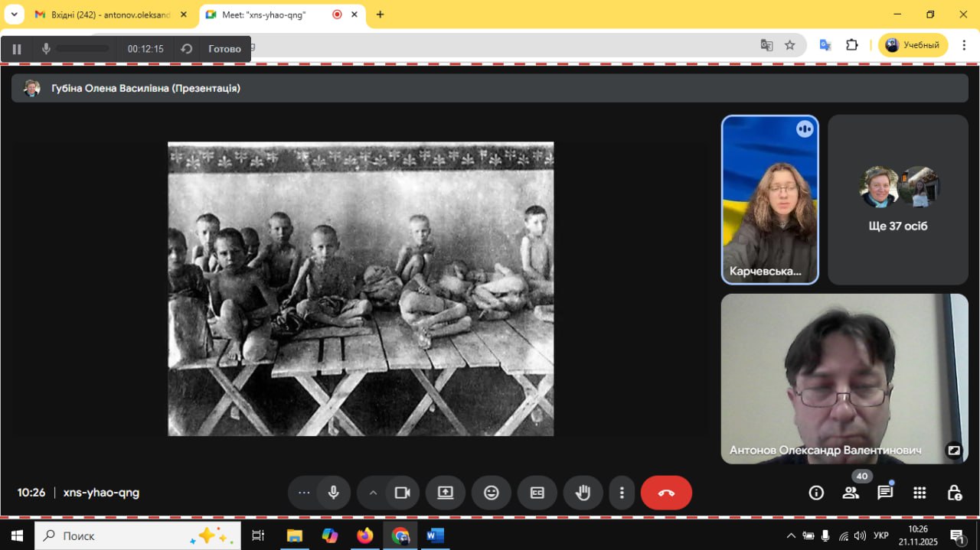Screen dimensions: 980x550
Task: Pause the recording in the recorder bar
Action: tap(17, 49)
